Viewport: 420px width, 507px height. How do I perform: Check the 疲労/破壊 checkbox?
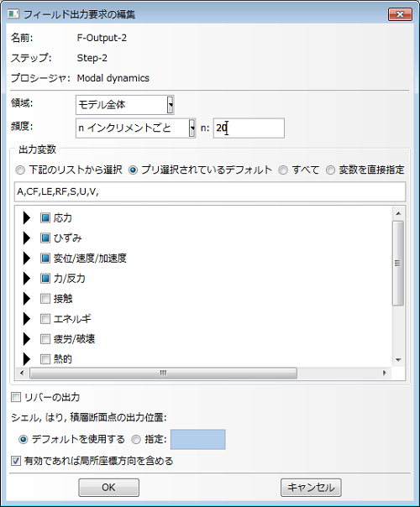click(x=45, y=339)
